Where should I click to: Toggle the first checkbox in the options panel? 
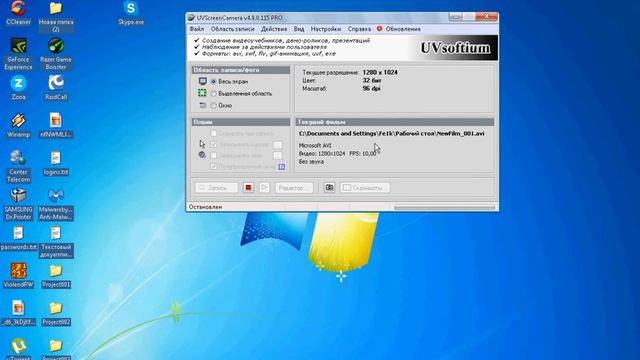click(213, 133)
